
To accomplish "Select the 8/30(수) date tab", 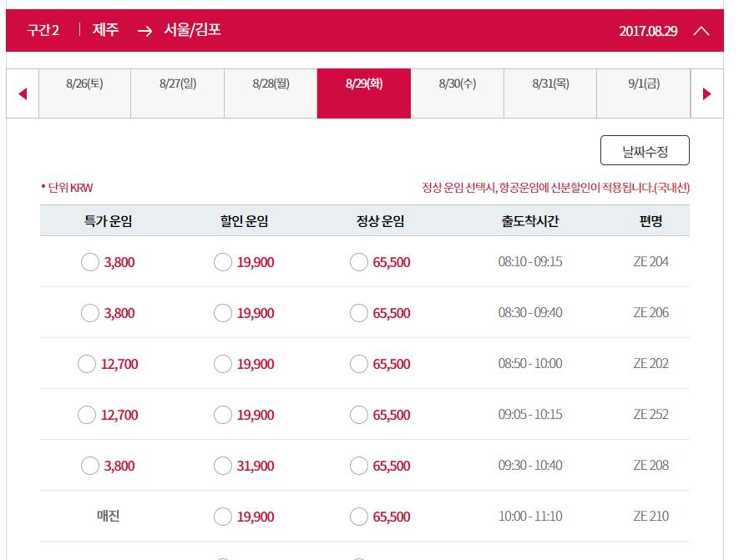I will (457, 83).
